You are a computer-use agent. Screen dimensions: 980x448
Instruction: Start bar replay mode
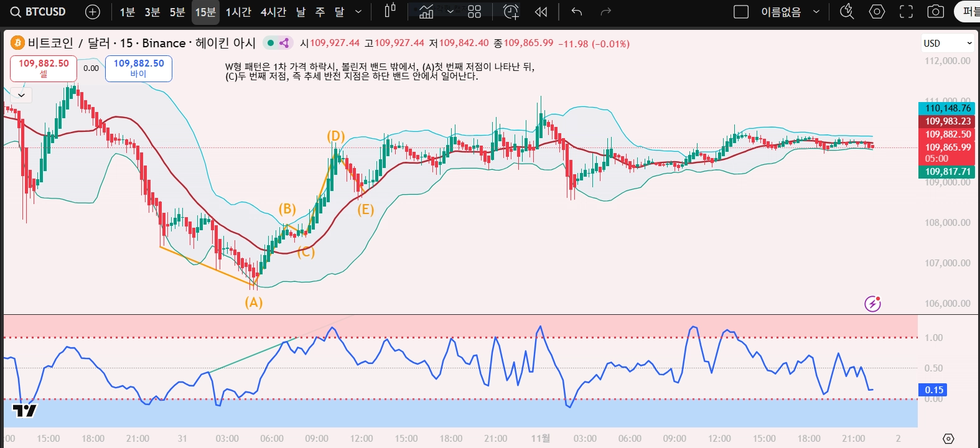coord(541,11)
